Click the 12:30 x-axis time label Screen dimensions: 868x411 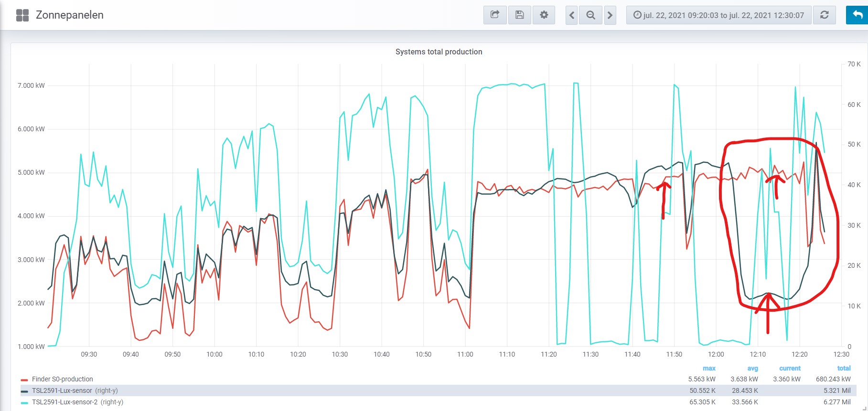[x=841, y=354]
